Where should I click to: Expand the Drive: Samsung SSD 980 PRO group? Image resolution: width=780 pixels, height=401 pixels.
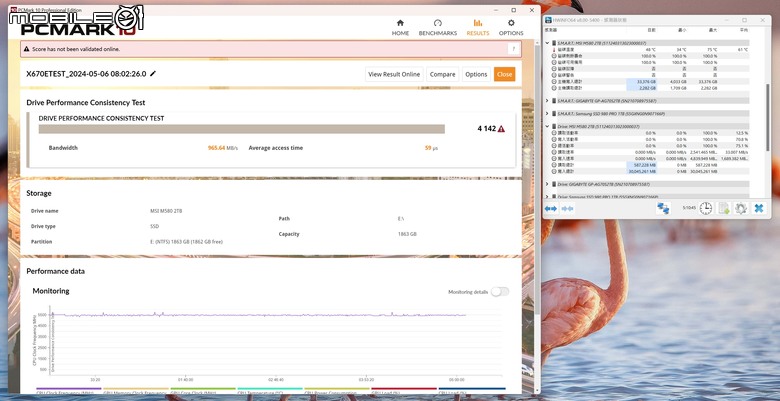[548, 197]
